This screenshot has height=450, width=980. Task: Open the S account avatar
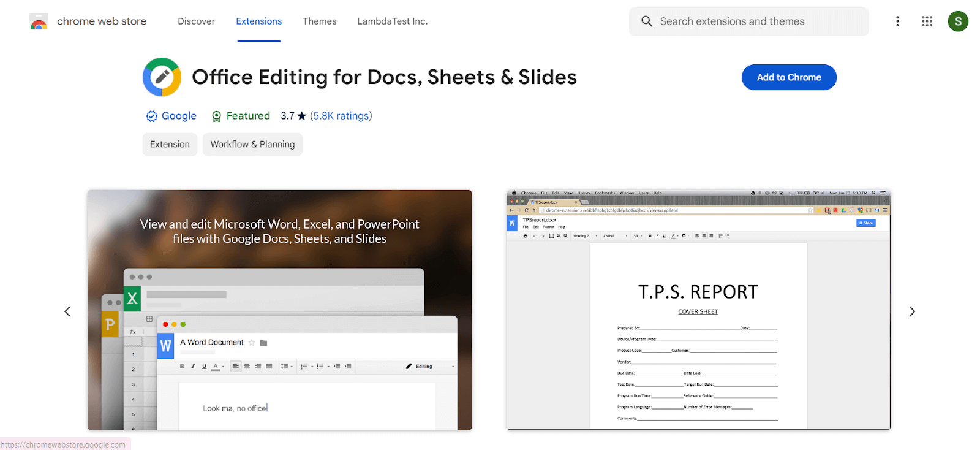click(x=958, y=21)
